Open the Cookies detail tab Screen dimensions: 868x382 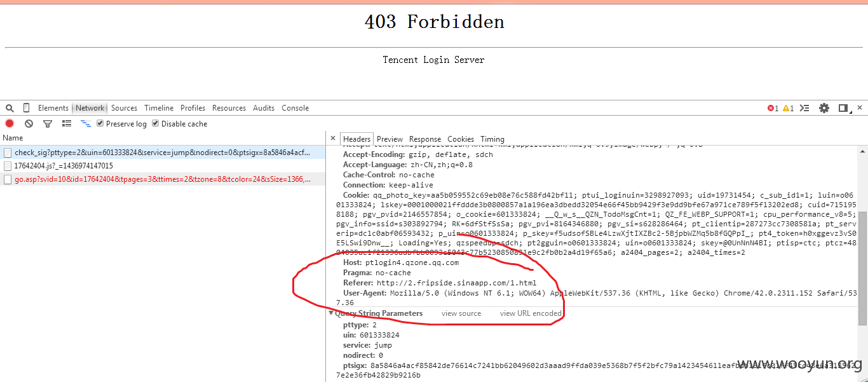coord(461,139)
